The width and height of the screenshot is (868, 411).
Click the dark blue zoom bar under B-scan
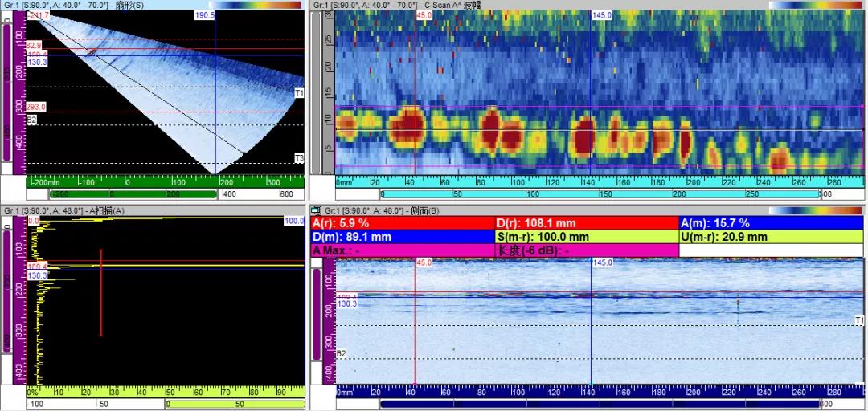point(600,405)
